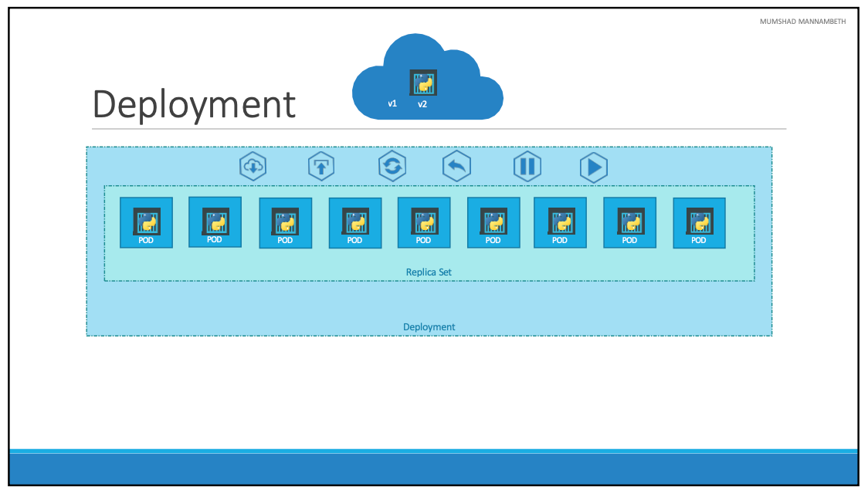Select the seventh POD from the left
868x497 pixels.
coord(560,222)
